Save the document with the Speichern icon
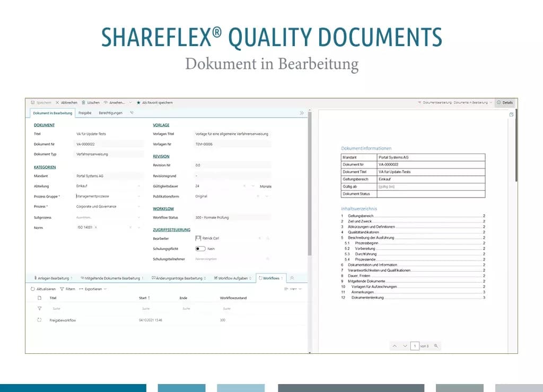This screenshot has width=543, height=392. click(33, 102)
